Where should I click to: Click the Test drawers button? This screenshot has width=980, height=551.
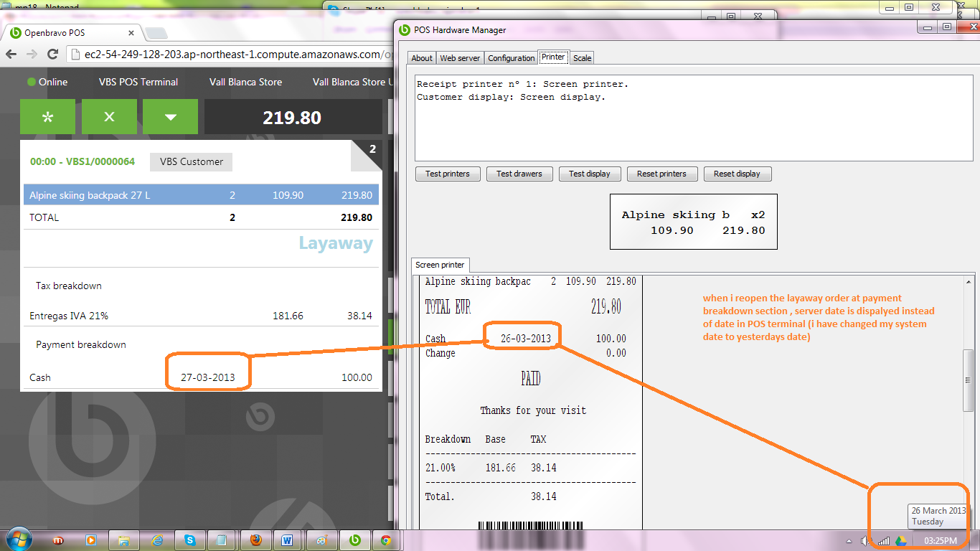coord(519,174)
